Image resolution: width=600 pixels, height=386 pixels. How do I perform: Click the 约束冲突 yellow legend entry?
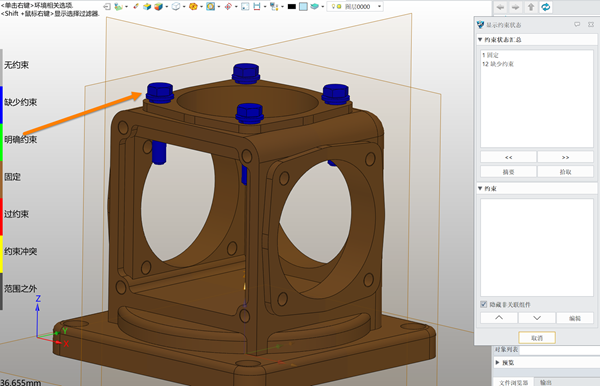(x=20, y=251)
